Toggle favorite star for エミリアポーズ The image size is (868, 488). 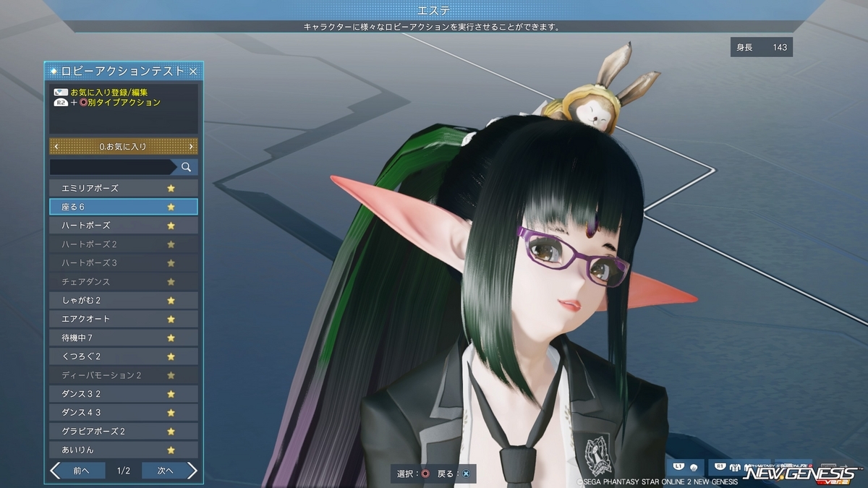point(171,188)
